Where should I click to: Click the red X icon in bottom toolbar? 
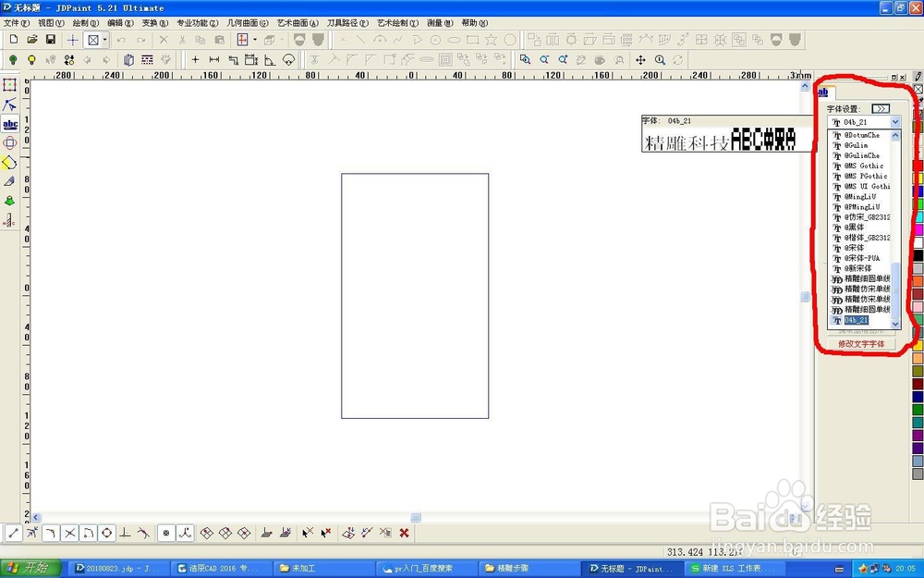(x=405, y=534)
